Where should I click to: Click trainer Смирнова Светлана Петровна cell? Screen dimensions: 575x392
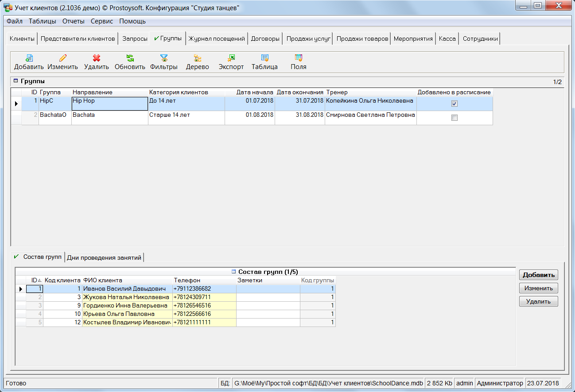pyautogui.click(x=371, y=118)
